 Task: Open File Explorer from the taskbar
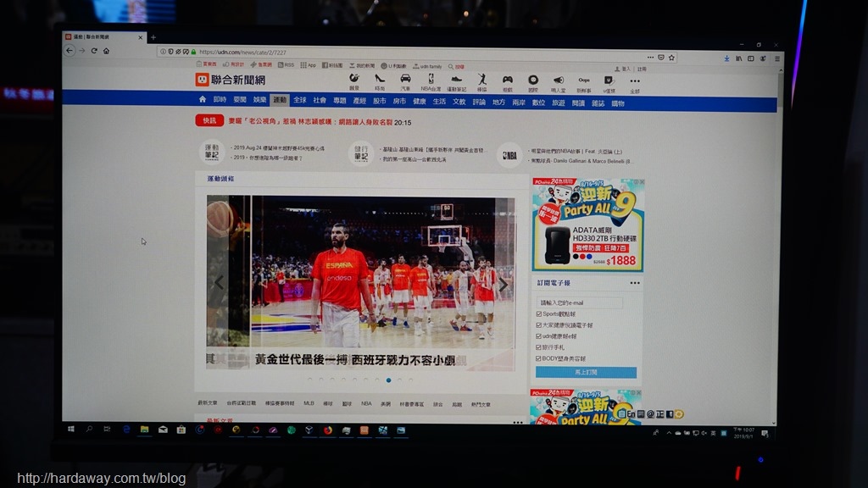tap(144, 430)
